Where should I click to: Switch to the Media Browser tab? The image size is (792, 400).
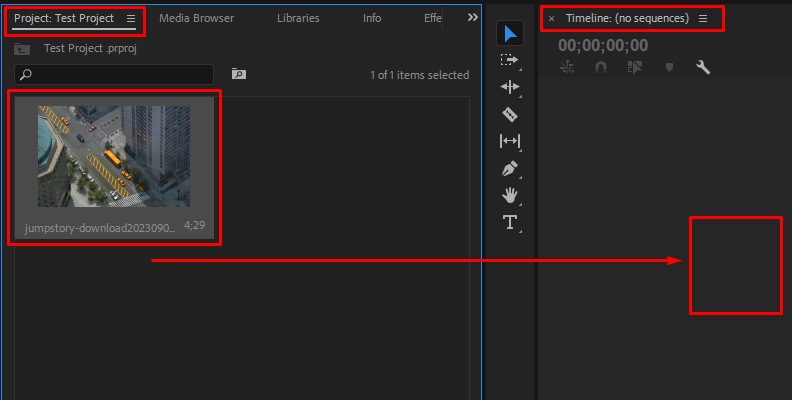point(196,18)
